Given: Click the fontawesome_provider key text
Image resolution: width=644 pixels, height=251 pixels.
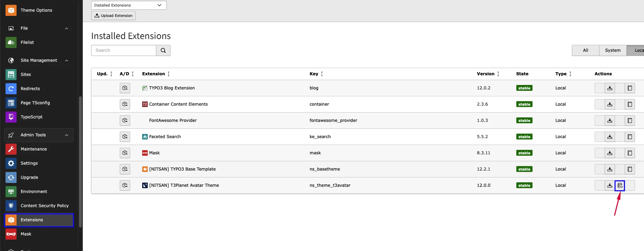Looking at the screenshot, I should [333, 120].
